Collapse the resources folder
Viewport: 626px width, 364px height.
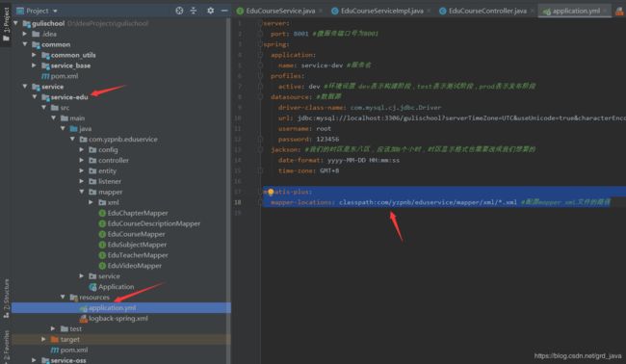pyautogui.click(x=63, y=297)
